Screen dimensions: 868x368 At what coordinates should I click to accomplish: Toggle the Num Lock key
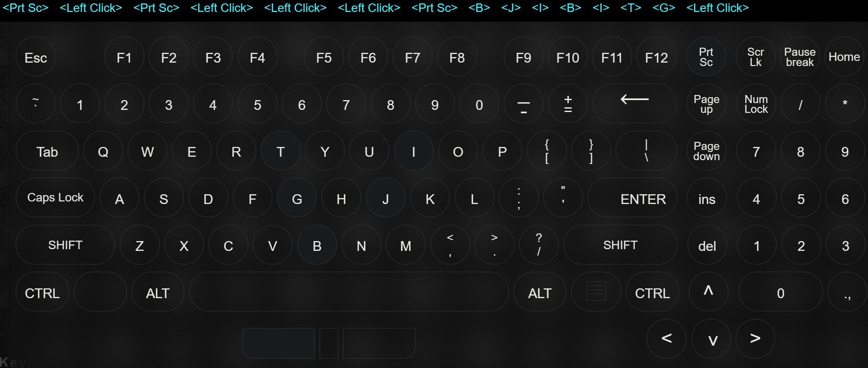coord(756,103)
